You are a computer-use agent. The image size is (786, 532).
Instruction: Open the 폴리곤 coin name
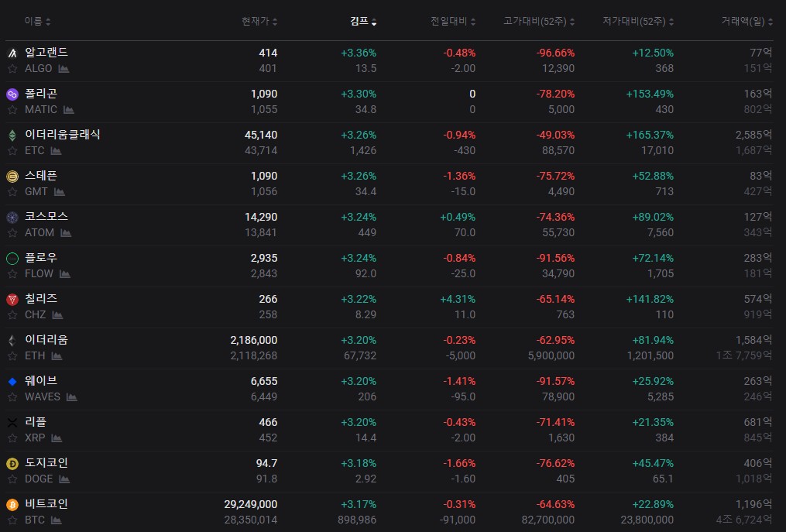click(x=41, y=94)
